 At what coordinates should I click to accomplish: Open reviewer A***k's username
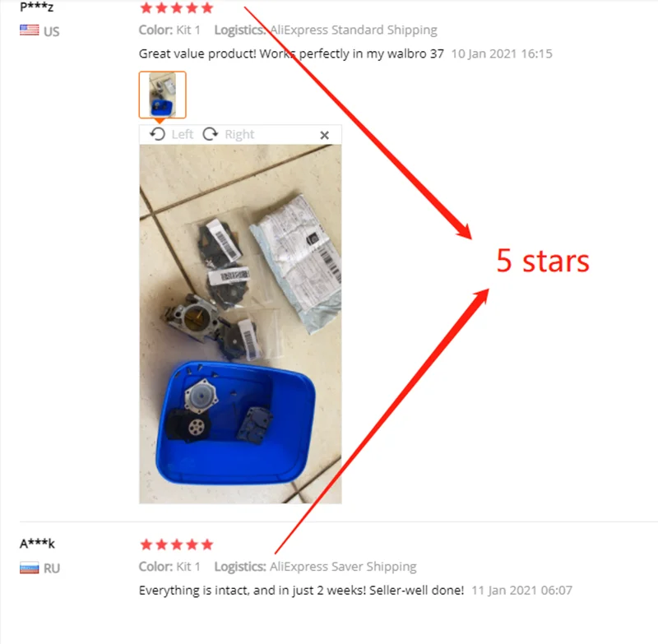(37, 544)
